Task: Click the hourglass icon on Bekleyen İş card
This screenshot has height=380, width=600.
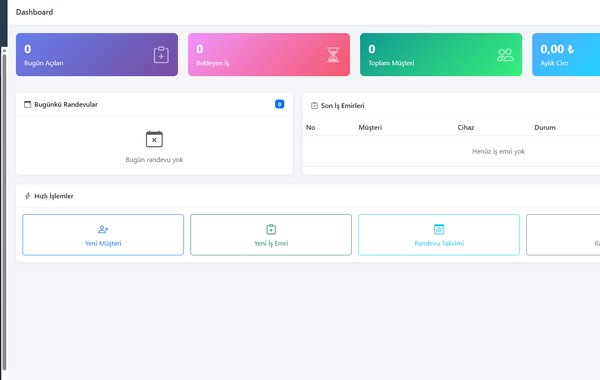Action: [333, 55]
